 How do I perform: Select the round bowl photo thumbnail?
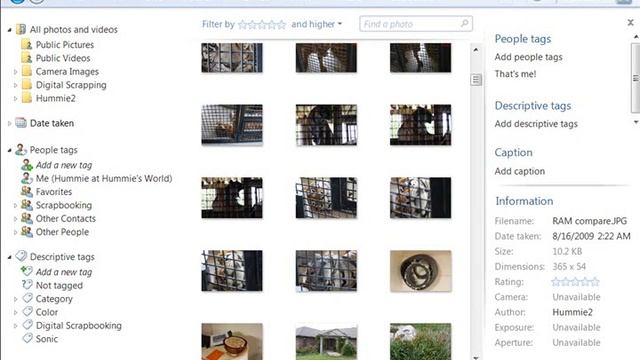[x=420, y=271]
